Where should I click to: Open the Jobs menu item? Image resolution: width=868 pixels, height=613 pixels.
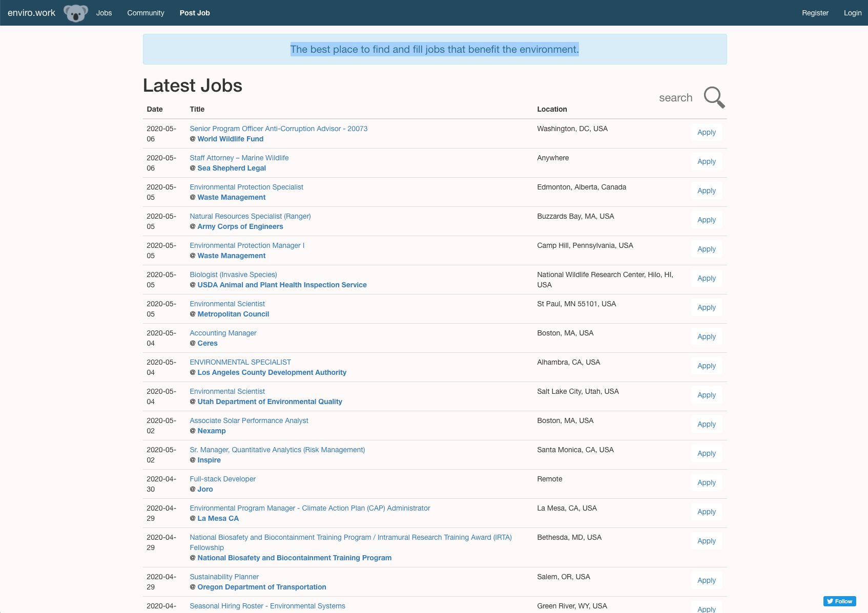point(104,13)
